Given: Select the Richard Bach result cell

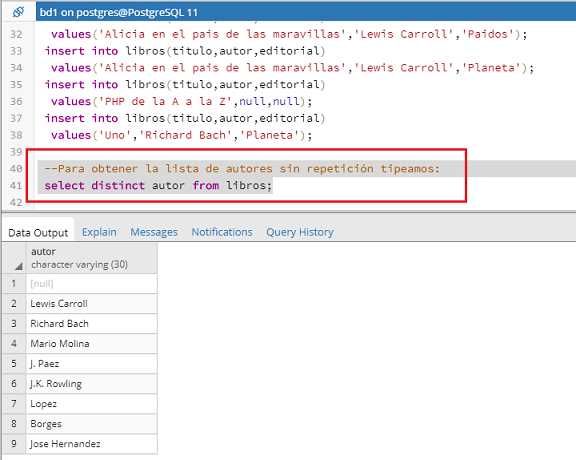Looking at the screenshot, I should (x=91, y=324).
